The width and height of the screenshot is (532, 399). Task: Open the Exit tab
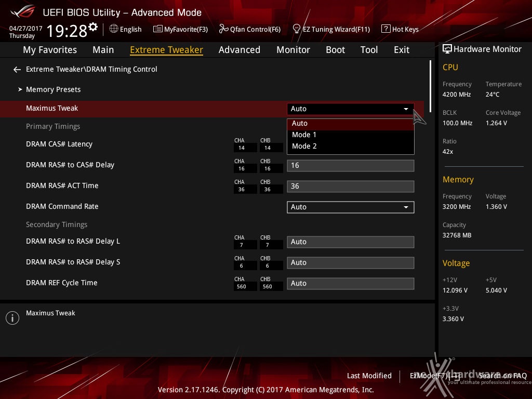(402, 50)
